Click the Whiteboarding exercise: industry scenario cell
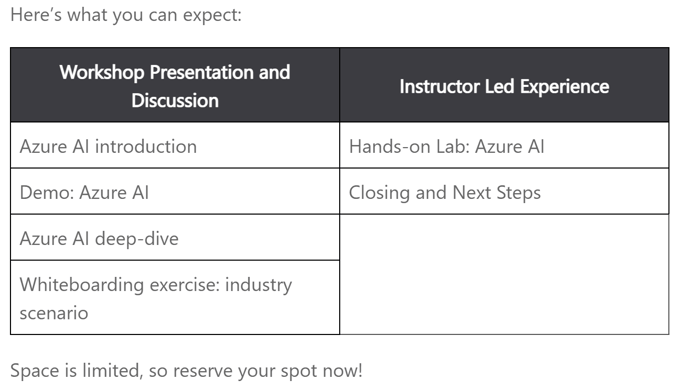Image resolution: width=681 pixels, height=391 pixels. point(175,298)
